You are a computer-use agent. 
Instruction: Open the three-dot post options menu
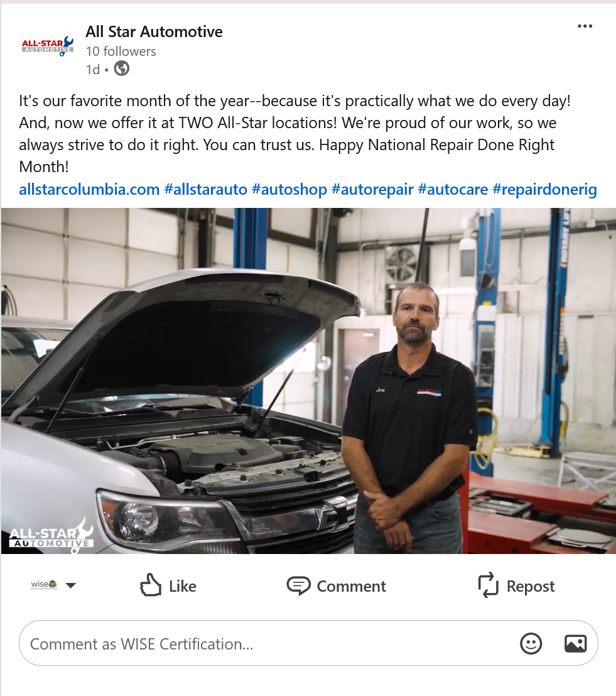(x=585, y=26)
